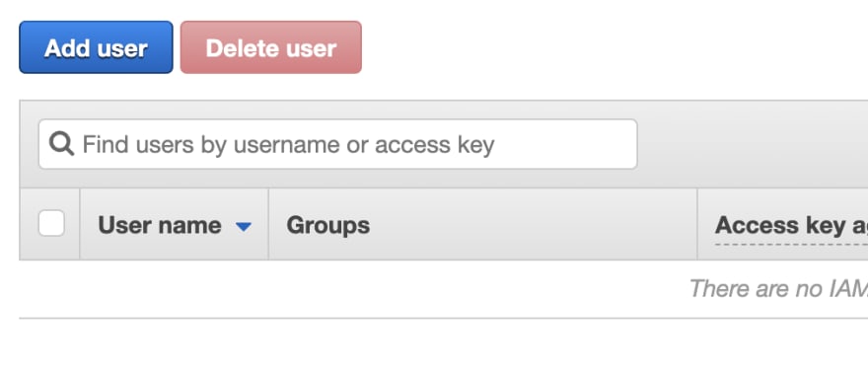Screen dimensions: 868x374
Task: Click the dashed underline under Access key age
Action: (x=791, y=243)
